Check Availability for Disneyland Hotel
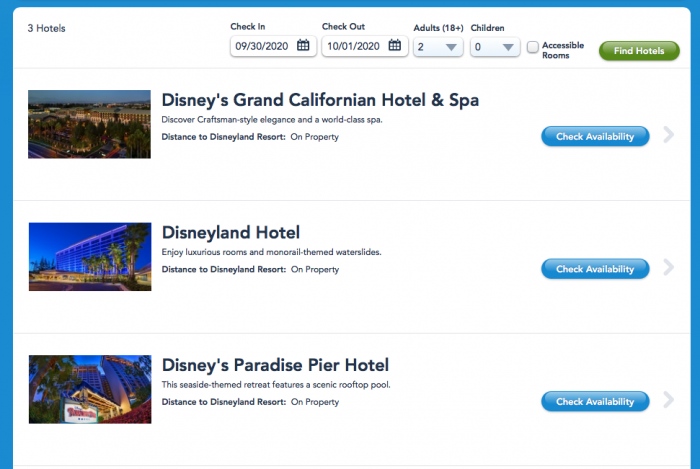The image size is (700, 469). pyautogui.click(x=595, y=269)
